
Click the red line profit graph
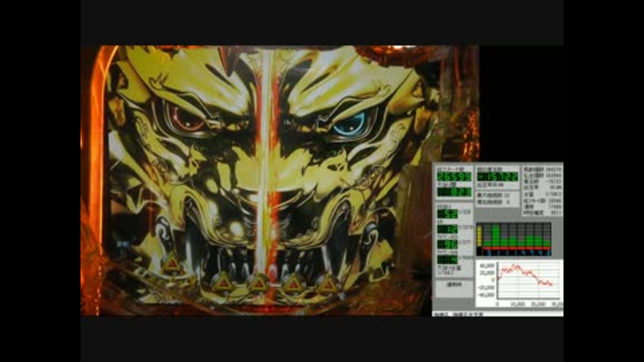tap(525, 276)
